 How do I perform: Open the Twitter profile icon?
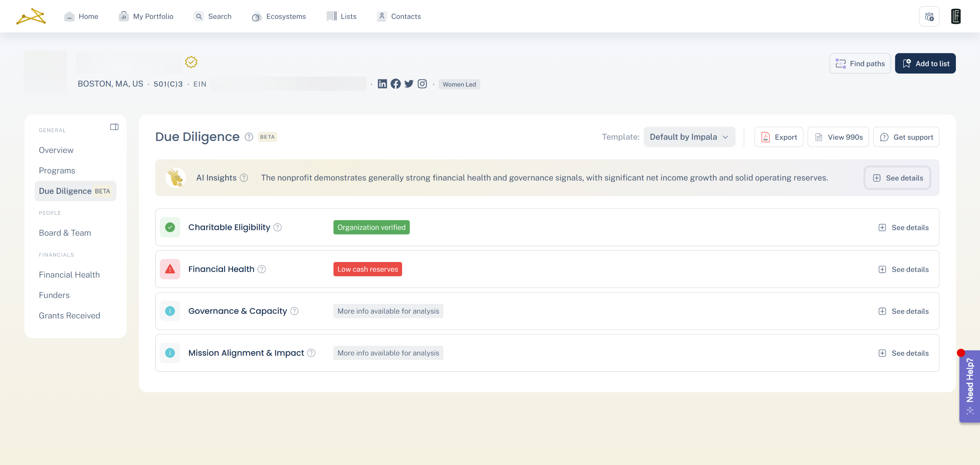(409, 84)
